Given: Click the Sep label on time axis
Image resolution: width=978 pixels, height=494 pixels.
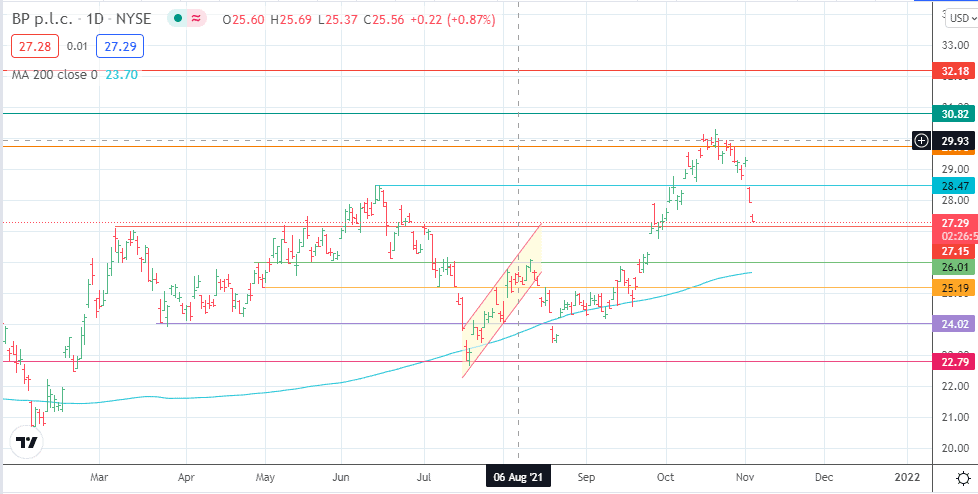Looking at the screenshot, I should click(586, 478).
